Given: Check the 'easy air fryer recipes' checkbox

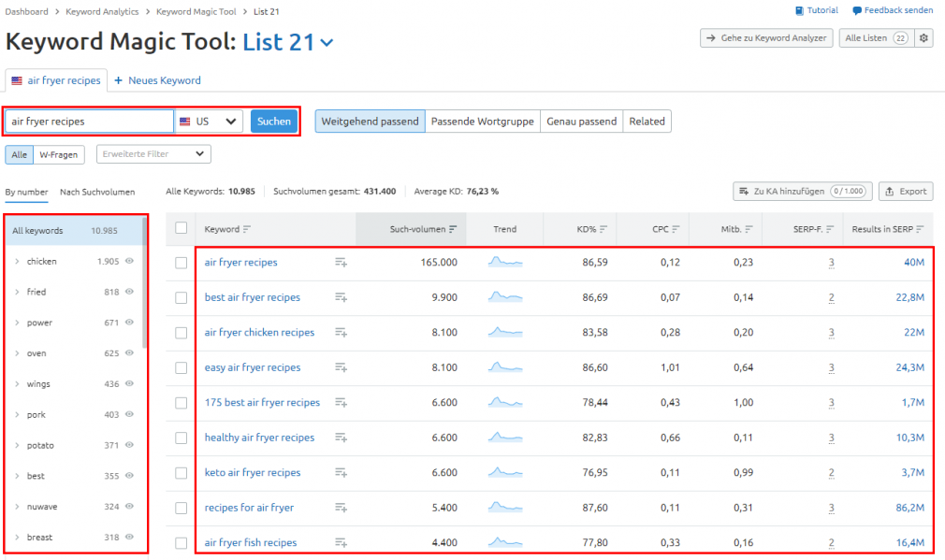Looking at the screenshot, I should [x=181, y=368].
